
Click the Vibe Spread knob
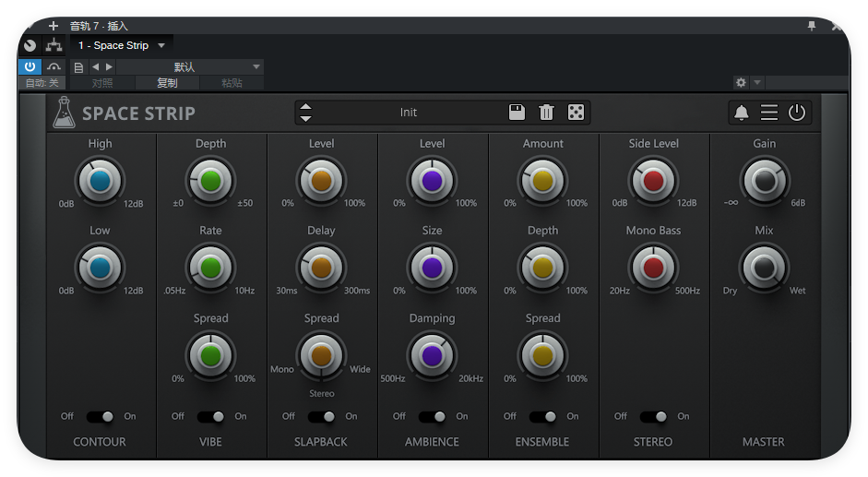[210, 356]
